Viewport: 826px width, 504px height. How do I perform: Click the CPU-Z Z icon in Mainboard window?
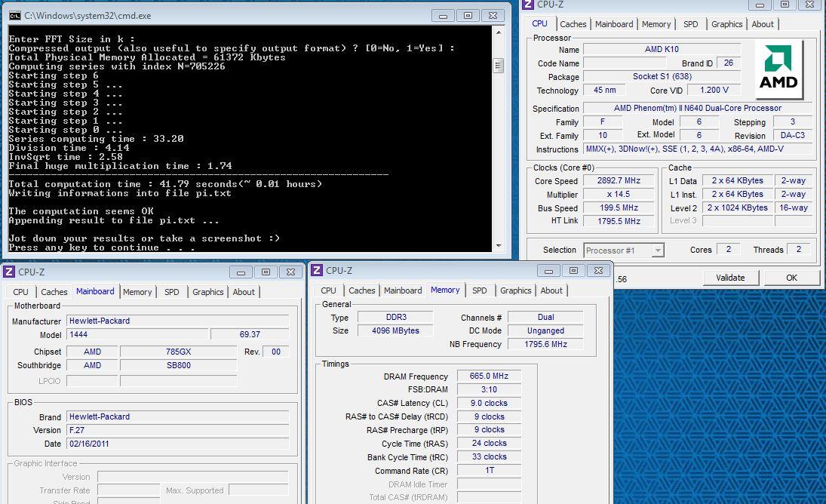[x=9, y=272]
